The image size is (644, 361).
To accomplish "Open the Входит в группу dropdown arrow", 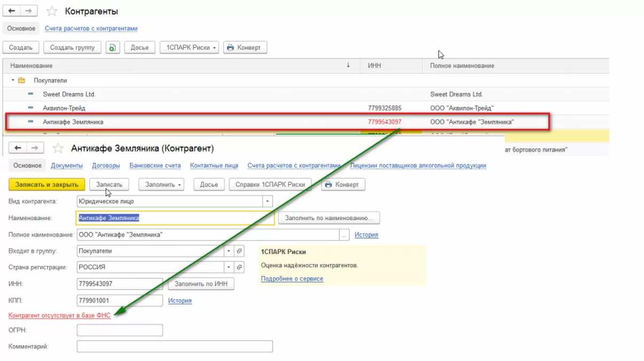I will click(x=229, y=251).
